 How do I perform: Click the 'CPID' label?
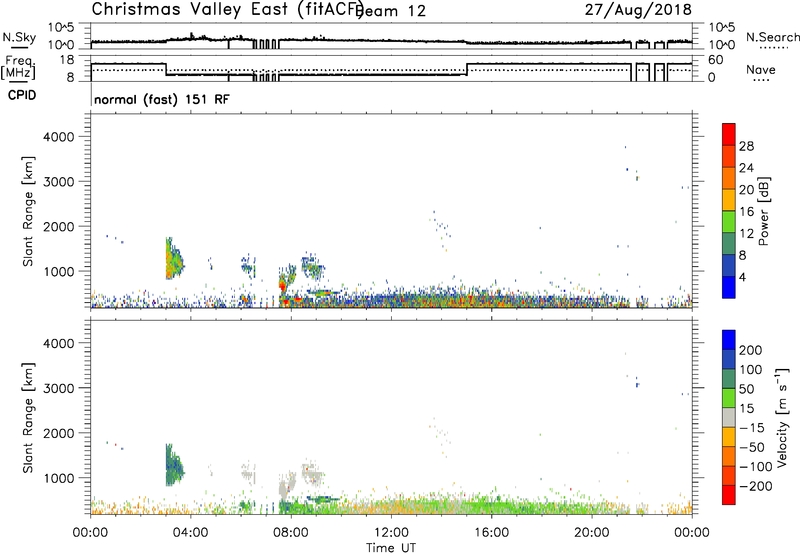click(22, 95)
